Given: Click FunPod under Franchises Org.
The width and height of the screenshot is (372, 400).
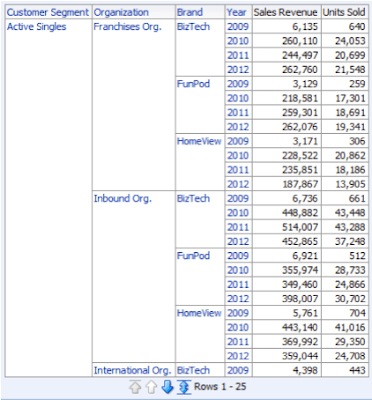Looking at the screenshot, I should (x=193, y=84).
